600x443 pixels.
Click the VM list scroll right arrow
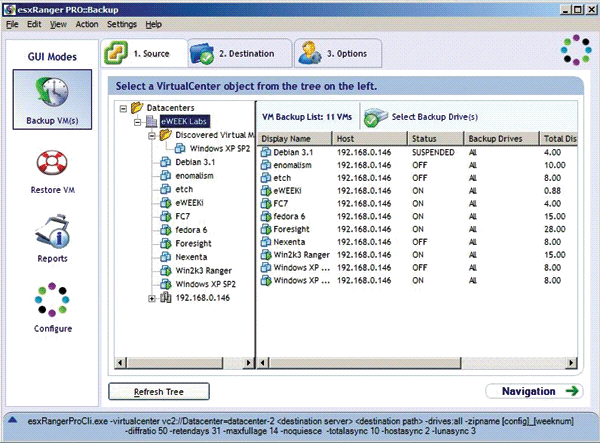pos(571,363)
